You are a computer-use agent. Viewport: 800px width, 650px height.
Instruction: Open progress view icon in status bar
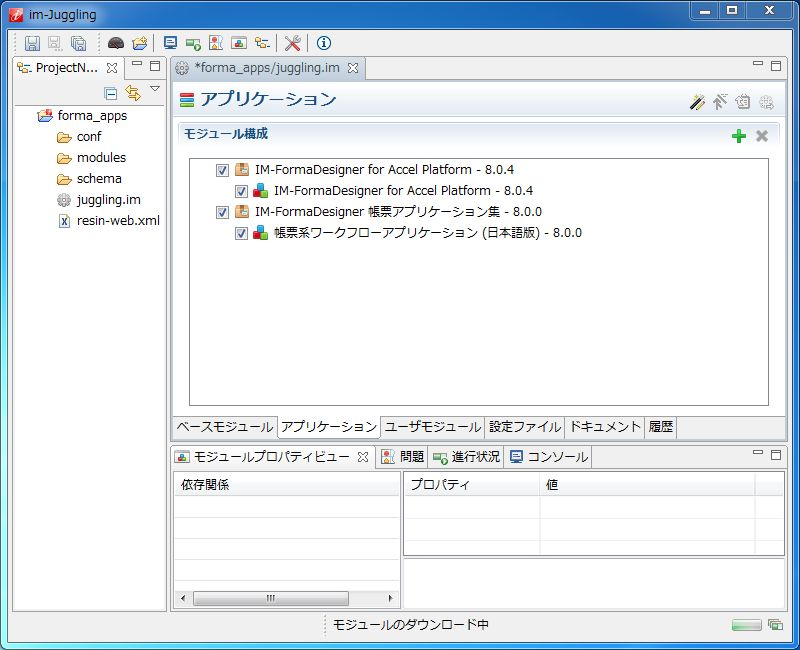pyautogui.click(x=776, y=625)
